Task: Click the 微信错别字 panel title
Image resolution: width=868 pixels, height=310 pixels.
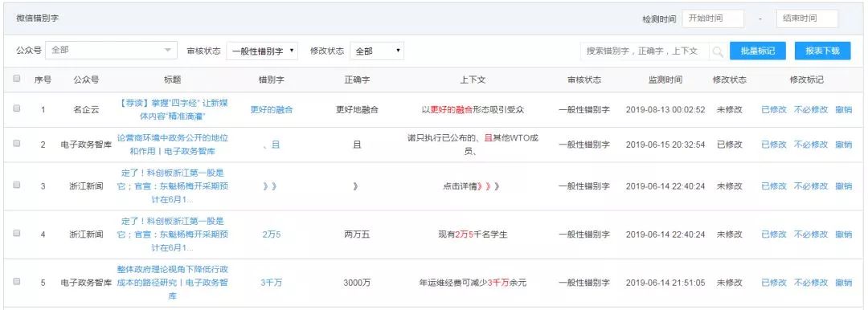Action: pyautogui.click(x=38, y=18)
